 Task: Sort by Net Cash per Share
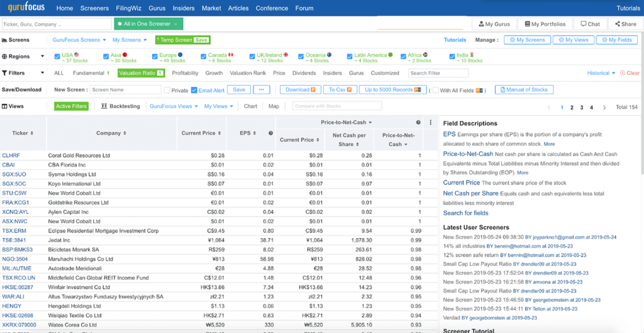tap(349, 140)
